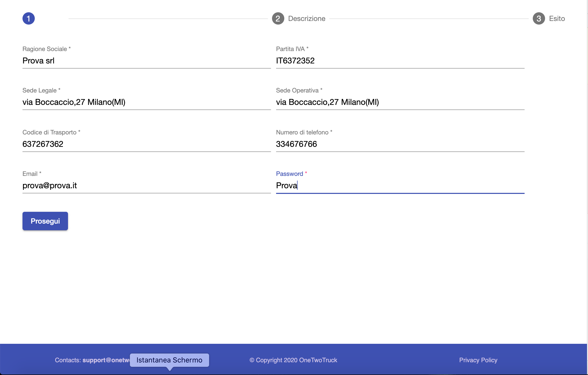Click the step 2 circle icon
588x375 pixels.
click(278, 18)
